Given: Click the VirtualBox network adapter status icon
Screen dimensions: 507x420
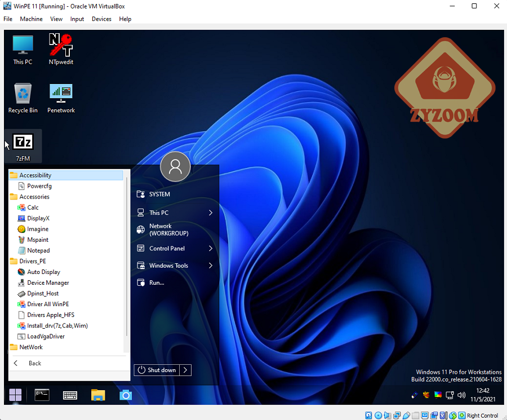Looking at the screenshot, I should [x=397, y=415].
